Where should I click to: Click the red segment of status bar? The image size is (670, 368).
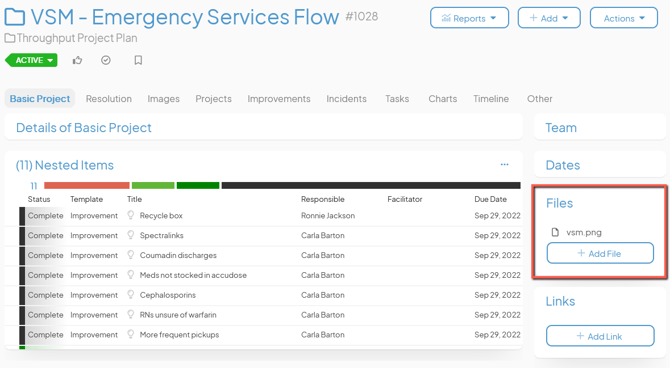87,185
